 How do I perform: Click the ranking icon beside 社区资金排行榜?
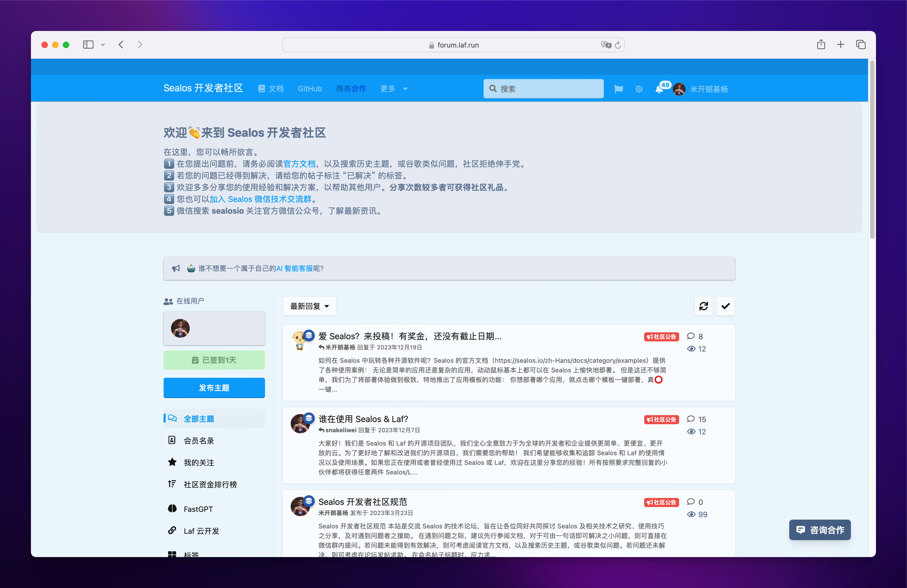172,484
